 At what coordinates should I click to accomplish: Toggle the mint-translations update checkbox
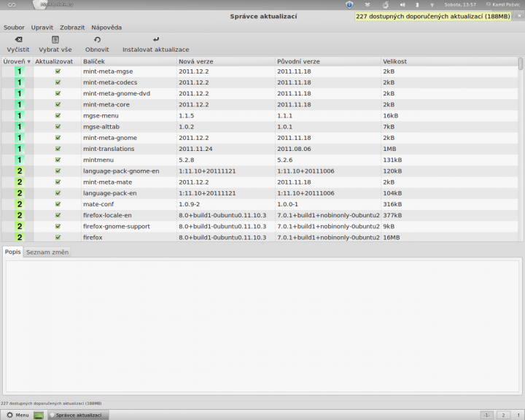coord(58,148)
